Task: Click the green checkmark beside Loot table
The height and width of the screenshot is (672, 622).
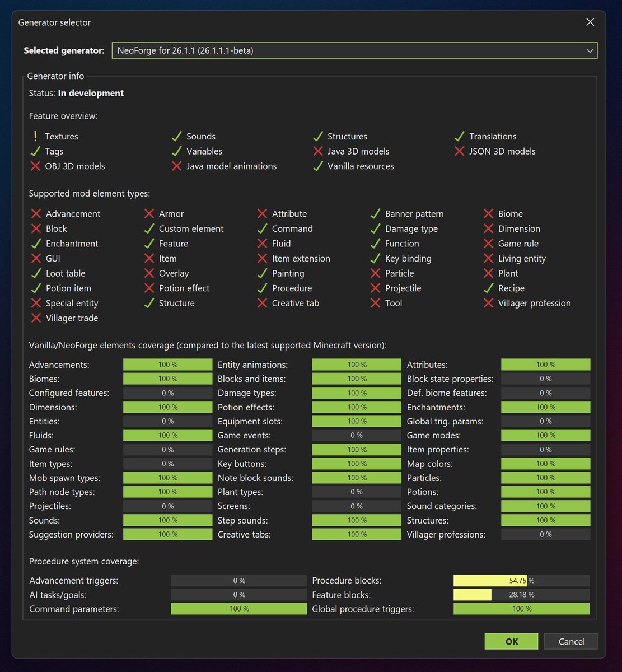Action: click(36, 273)
